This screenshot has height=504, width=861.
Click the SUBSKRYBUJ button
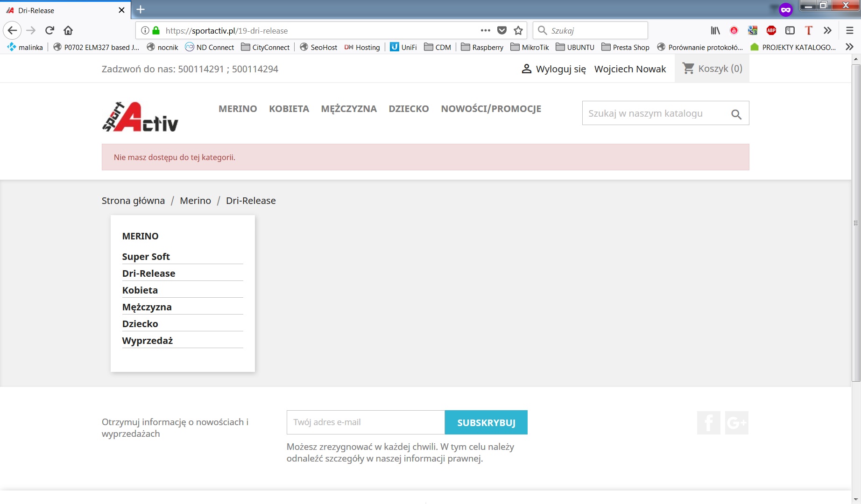pos(486,422)
